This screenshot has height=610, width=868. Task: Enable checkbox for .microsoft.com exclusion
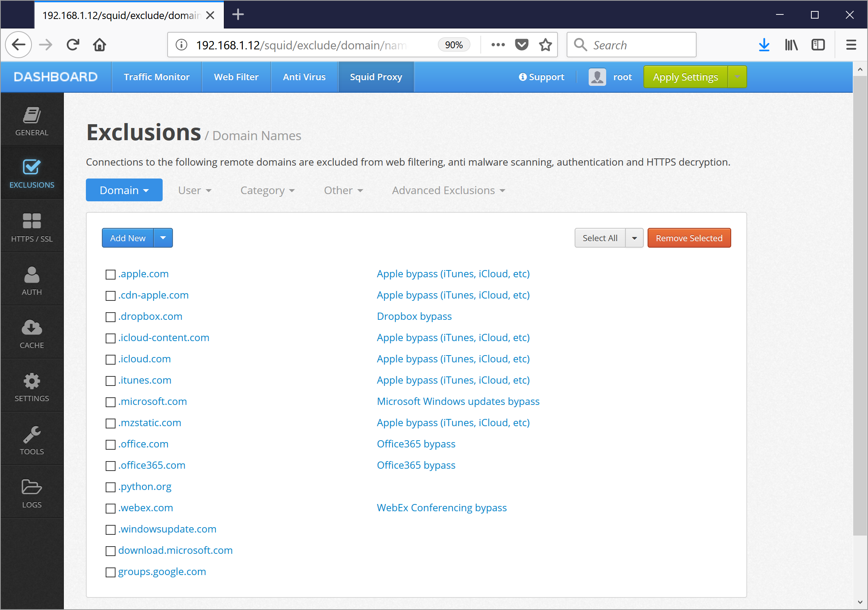coord(110,401)
